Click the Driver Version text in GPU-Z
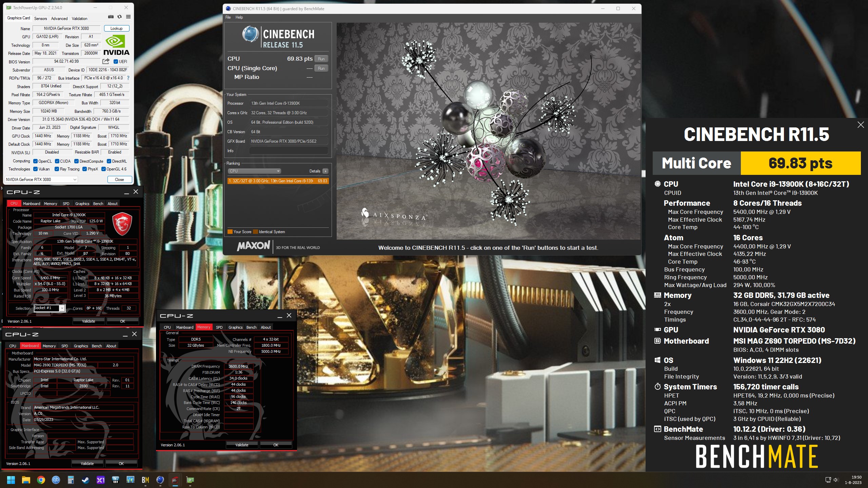Image resolution: width=868 pixels, height=488 pixels. click(81, 119)
